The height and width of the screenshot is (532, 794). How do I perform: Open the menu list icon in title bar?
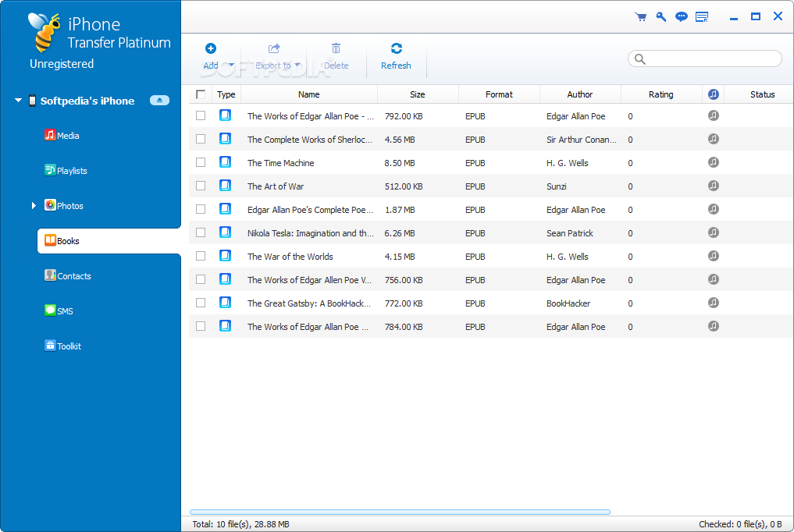[x=702, y=17]
